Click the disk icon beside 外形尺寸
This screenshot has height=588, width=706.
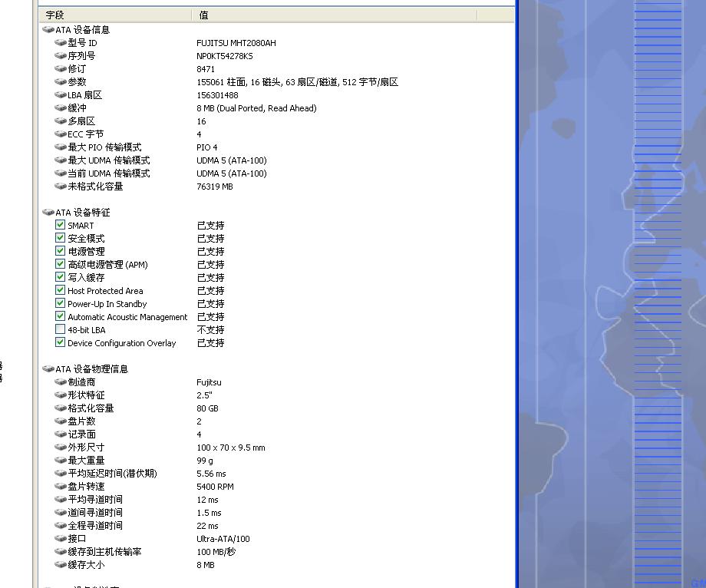click(x=61, y=448)
